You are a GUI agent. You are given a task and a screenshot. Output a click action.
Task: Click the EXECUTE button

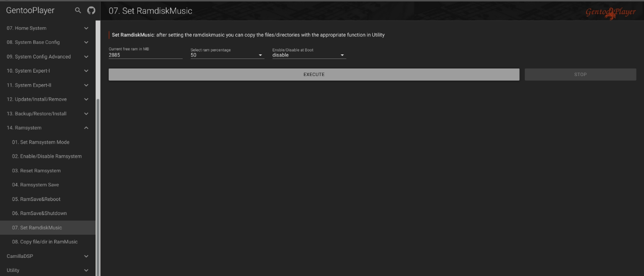click(x=314, y=75)
